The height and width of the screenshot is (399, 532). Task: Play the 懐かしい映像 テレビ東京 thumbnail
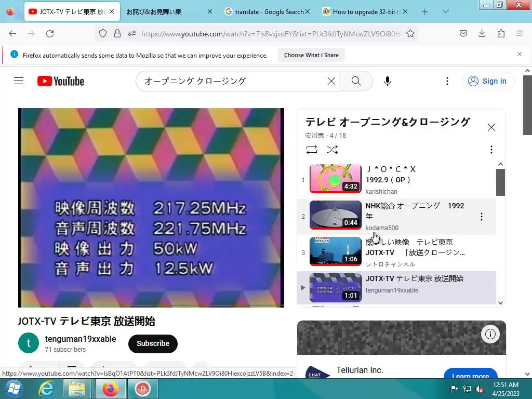336,251
